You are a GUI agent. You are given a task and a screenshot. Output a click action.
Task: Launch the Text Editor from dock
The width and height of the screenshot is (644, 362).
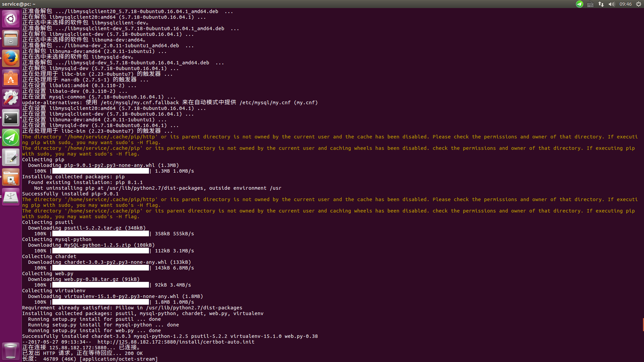pyautogui.click(x=11, y=157)
